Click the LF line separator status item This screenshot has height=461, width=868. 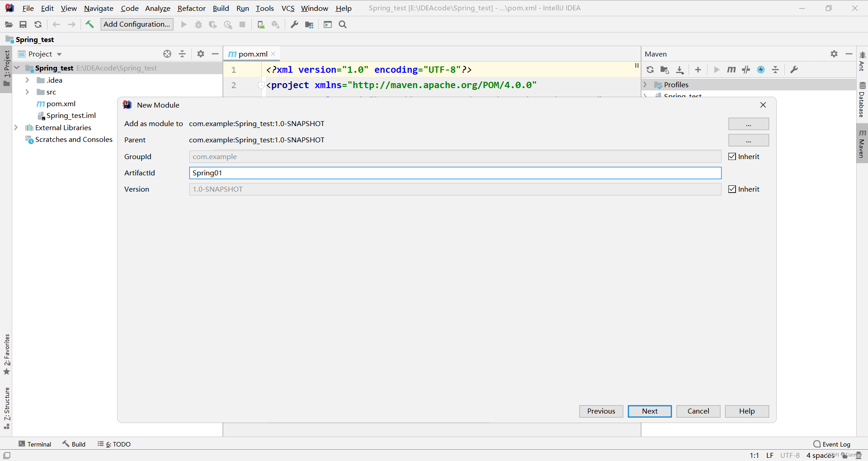point(770,455)
